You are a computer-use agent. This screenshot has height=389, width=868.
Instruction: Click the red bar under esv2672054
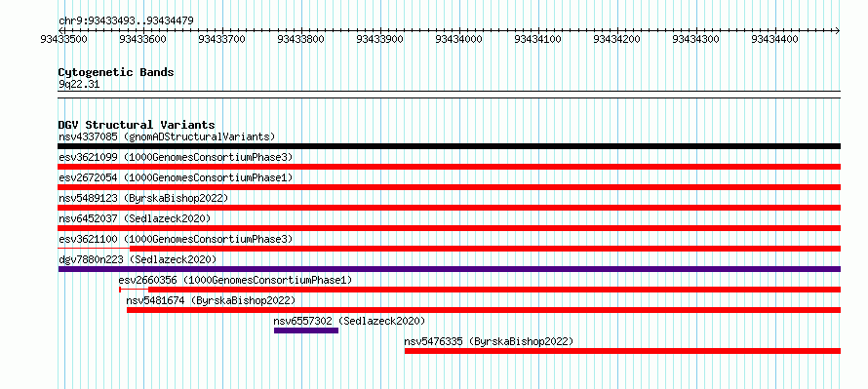pos(450,187)
